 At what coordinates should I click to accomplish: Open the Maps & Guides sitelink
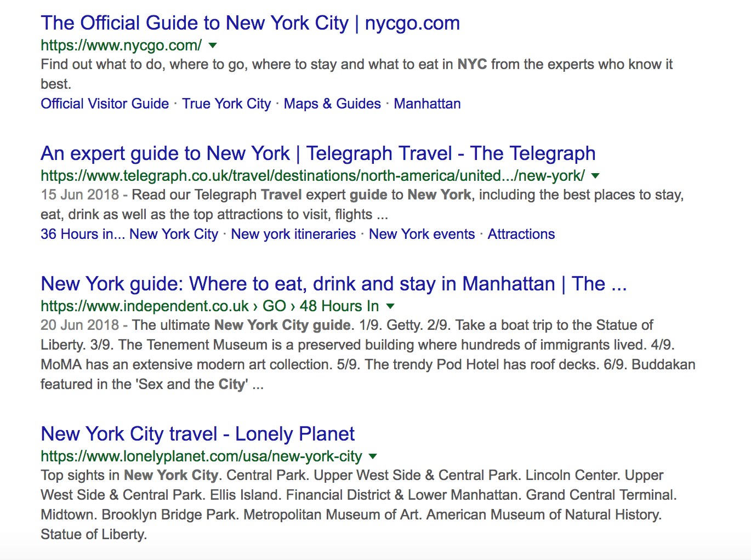click(x=332, y=104)
